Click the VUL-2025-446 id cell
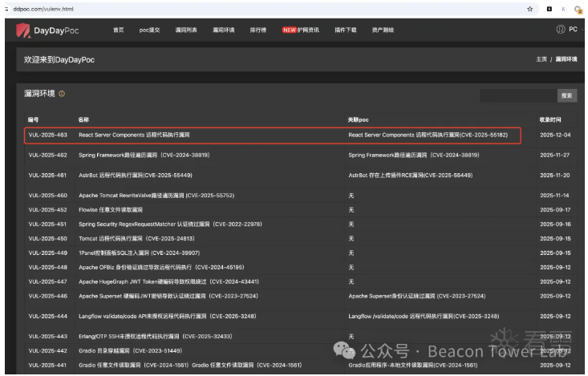 coord(47,296)
